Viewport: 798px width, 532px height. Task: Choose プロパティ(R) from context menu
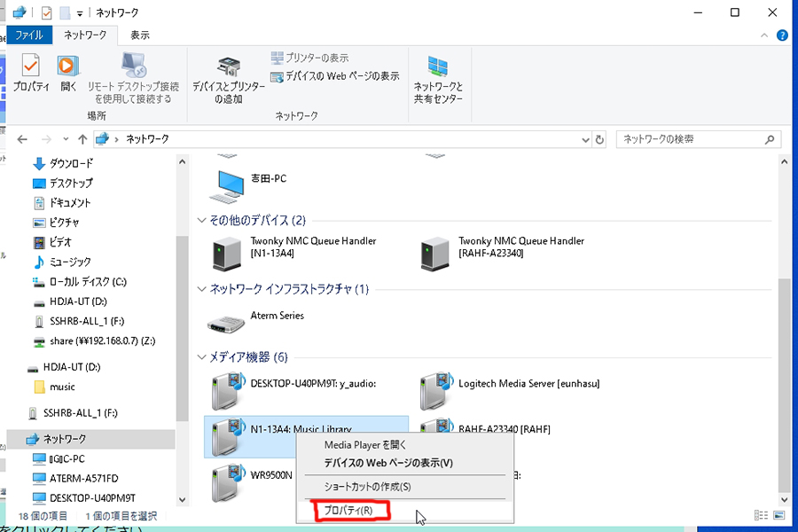click(x=348, y=511)
